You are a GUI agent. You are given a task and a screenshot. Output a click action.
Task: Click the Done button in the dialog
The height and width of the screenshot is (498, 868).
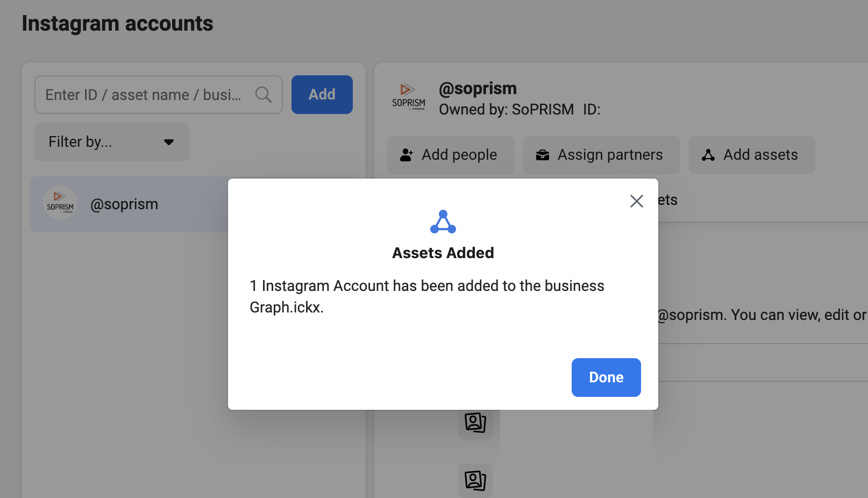pyautogui.click(x=606, y=378)
